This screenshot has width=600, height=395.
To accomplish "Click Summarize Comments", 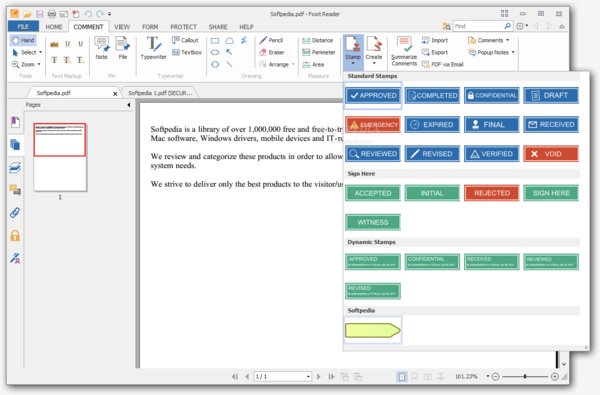I will tap(404, 51).
